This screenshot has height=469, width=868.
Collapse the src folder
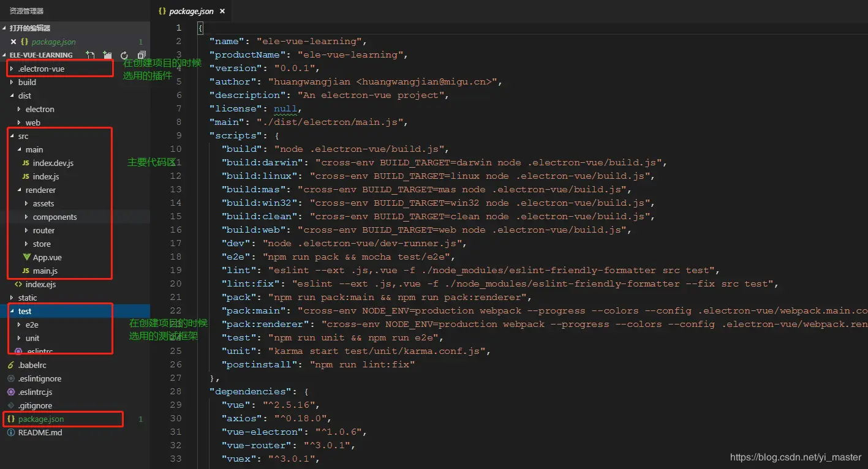[12, 136]
